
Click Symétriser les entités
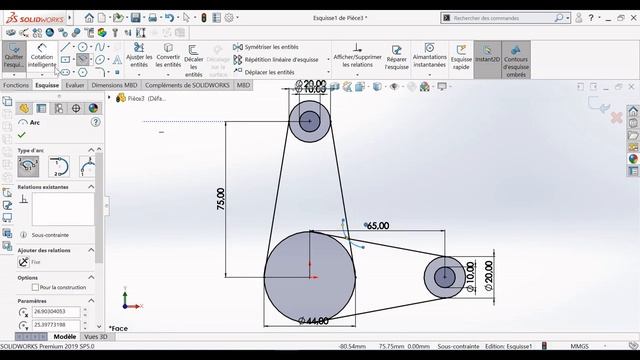266,47
